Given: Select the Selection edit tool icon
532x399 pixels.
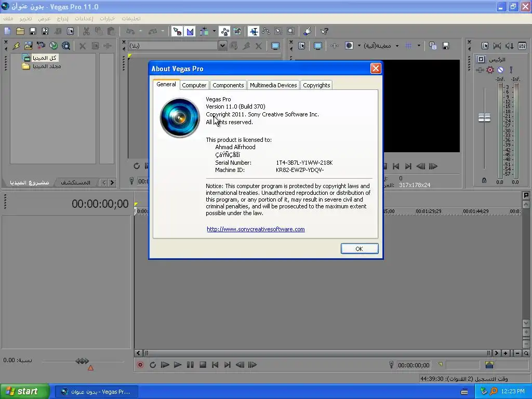Looking at the screenshot, I should click(x=278, y=31).
